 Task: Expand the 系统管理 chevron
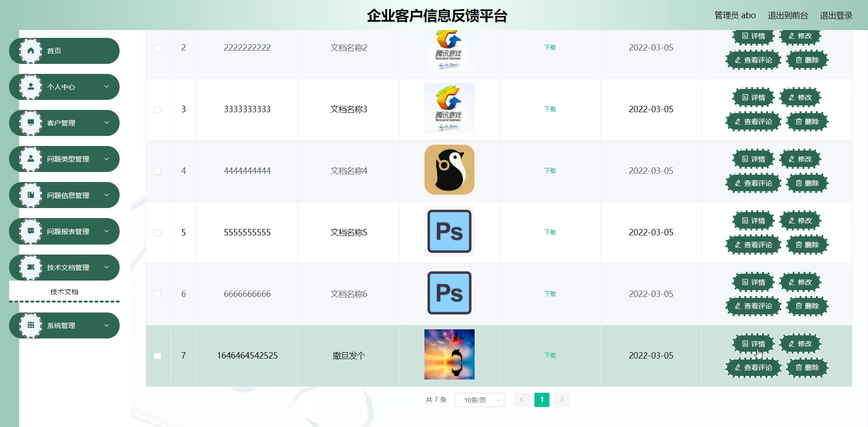point(106,325)
